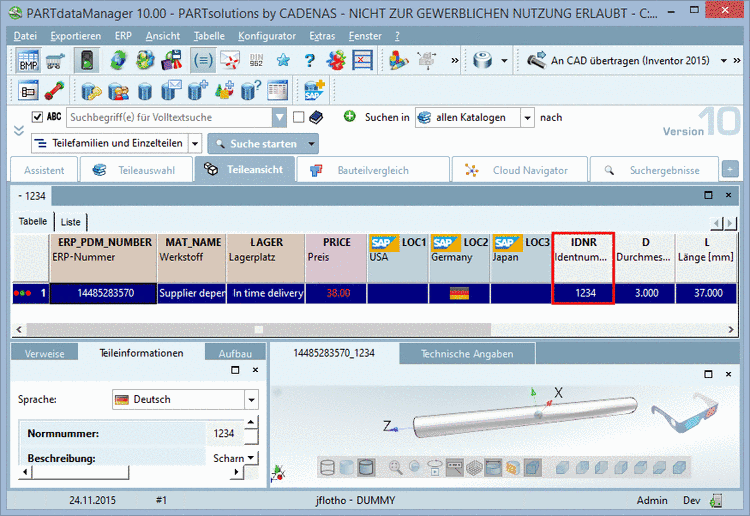This screenshot has height=516, width=750.
Task: Click the PRICE column header
Action: click(336, 257)
